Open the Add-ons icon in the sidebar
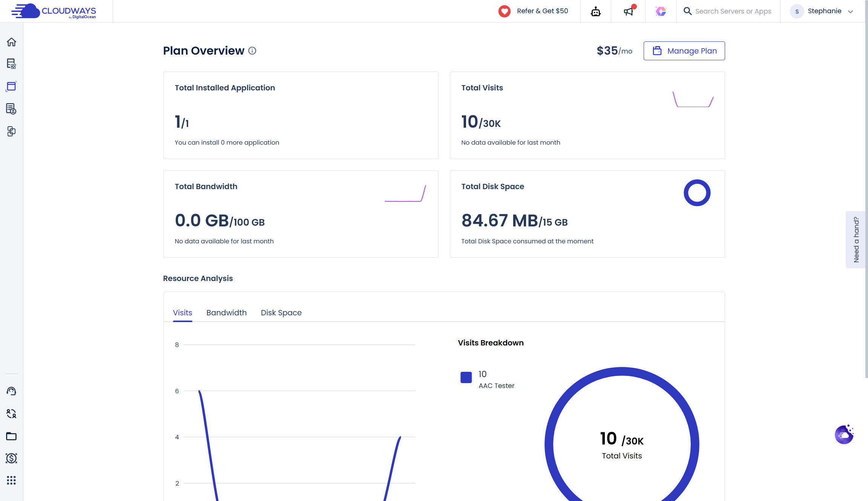The height and width of the screenshot is (501, 868). click(11, 131)
